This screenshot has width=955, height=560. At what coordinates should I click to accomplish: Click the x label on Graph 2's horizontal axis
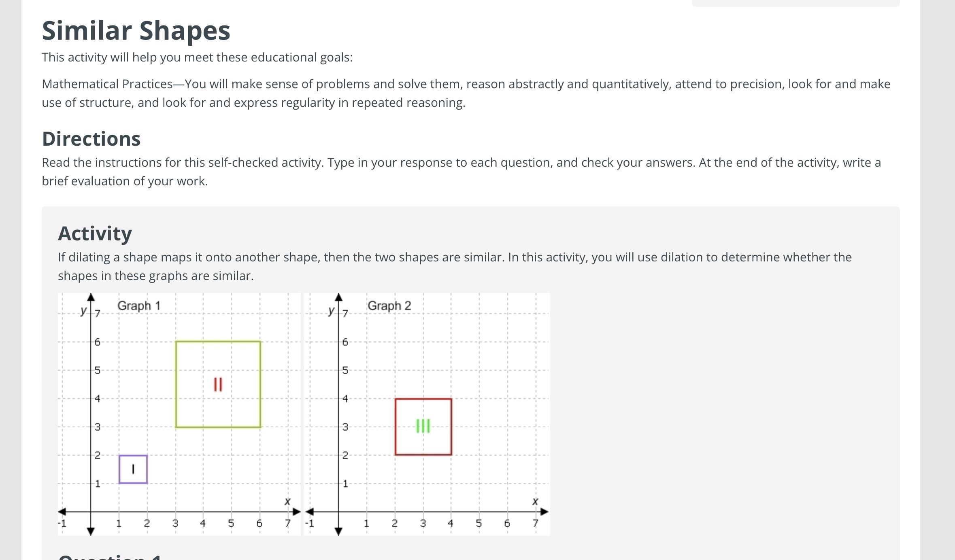[535, 501]
